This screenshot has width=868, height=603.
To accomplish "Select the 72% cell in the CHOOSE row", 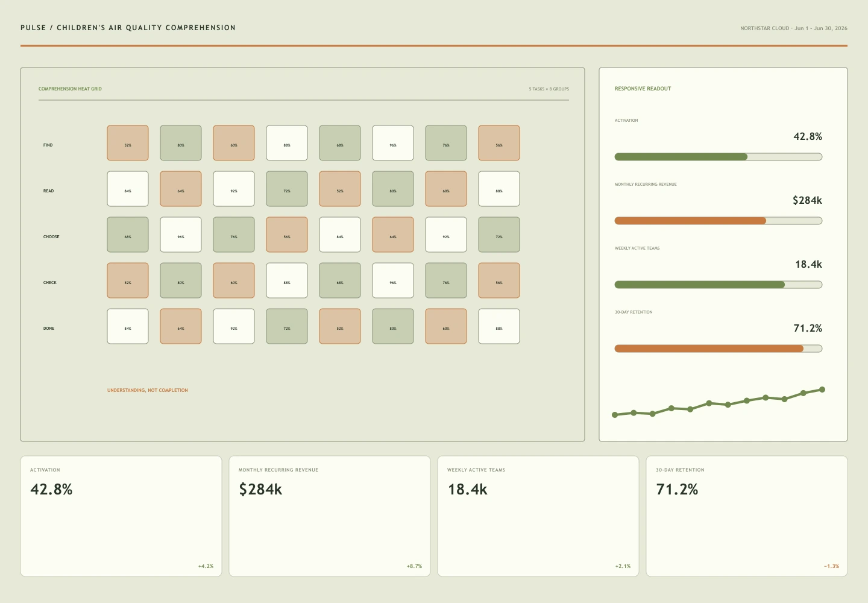I will click(x=499, y=235).
